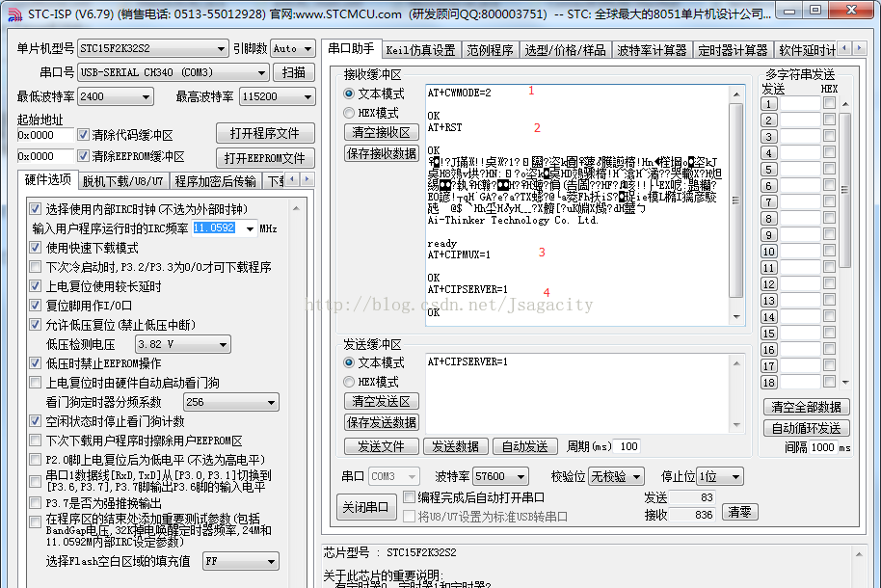Click multi-string list vertical scrollbar thumb
Image resolution: width=881 pixels, height=588 pixels.
click(845, 190)
